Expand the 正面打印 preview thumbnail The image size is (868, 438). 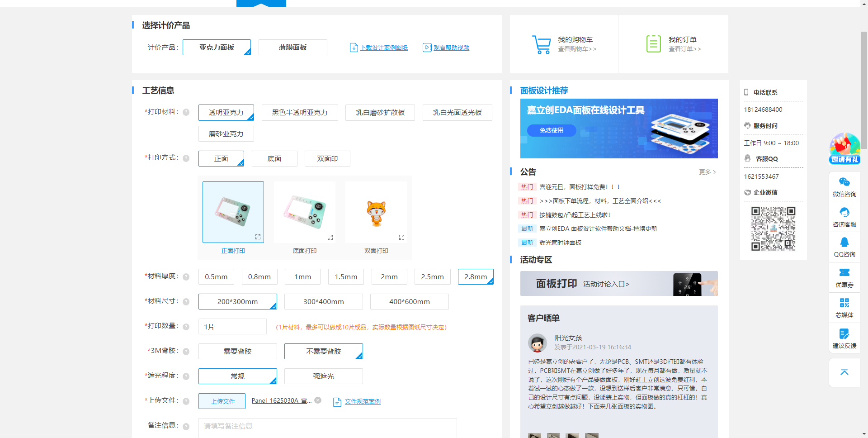pos(258,237)
